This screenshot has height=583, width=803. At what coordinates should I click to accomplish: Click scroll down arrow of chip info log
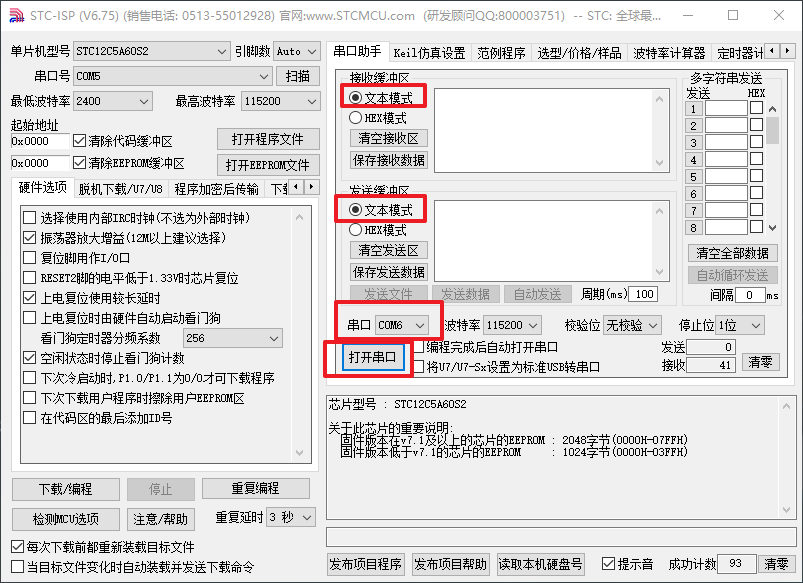coord(787,510)
